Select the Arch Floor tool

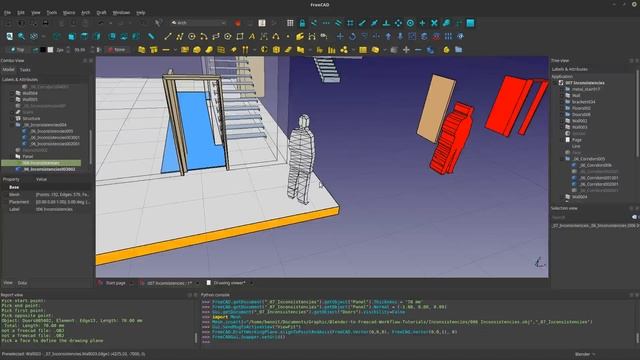(x=184, y=50)
